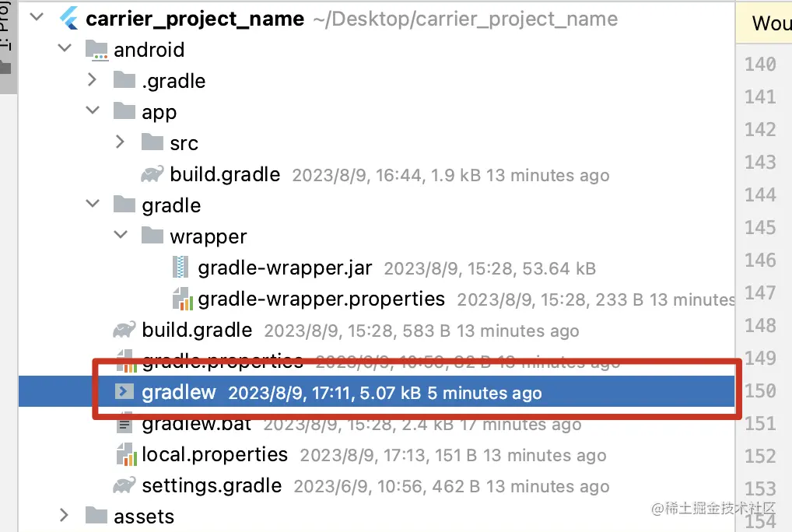Click the Flutter project icon beside carrier_project_name
This screenshot has width=792, height=532.
[69, 19]
